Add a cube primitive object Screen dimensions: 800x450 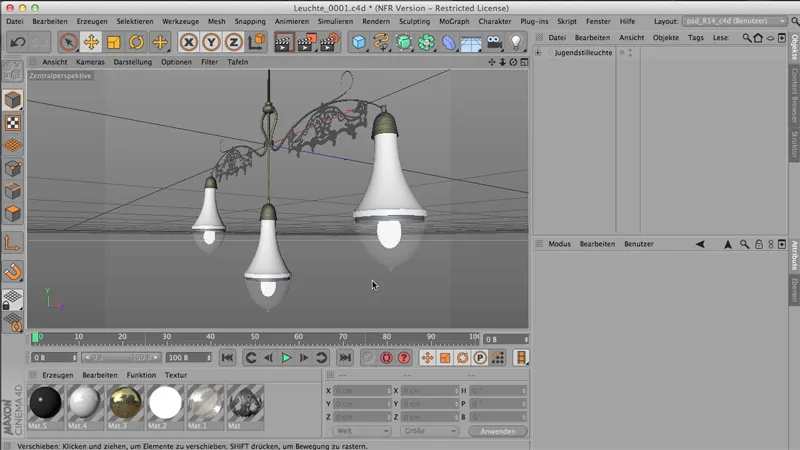(x=359, y=42)
